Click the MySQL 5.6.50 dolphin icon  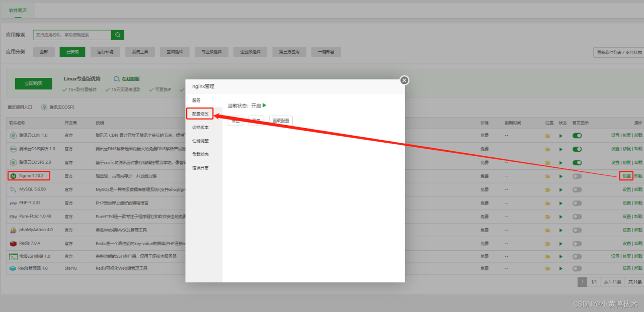click(14, 189)
